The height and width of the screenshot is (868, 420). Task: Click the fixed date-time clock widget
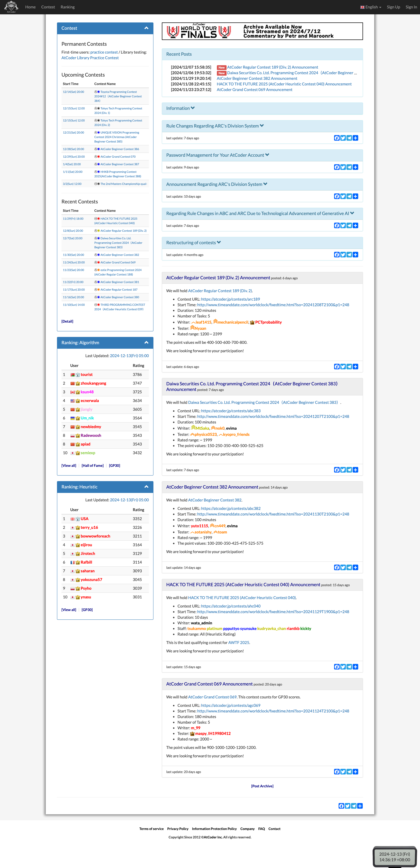point(394,857)
